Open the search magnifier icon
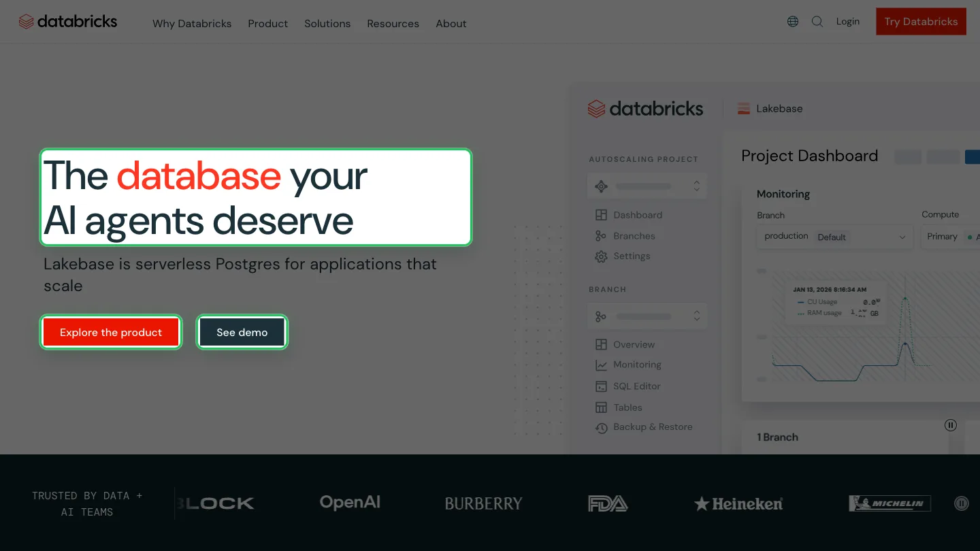Image resolution: width=980 pixels, height=551 pixels. point(817,22)
